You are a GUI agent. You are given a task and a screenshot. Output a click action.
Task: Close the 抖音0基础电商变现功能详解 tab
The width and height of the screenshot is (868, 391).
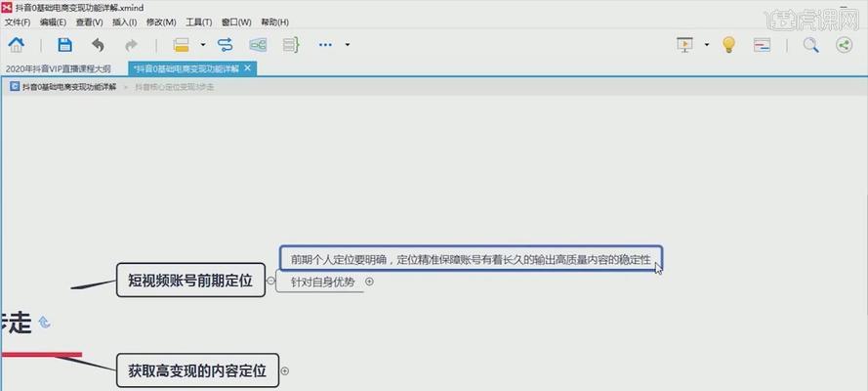(247, 68)
